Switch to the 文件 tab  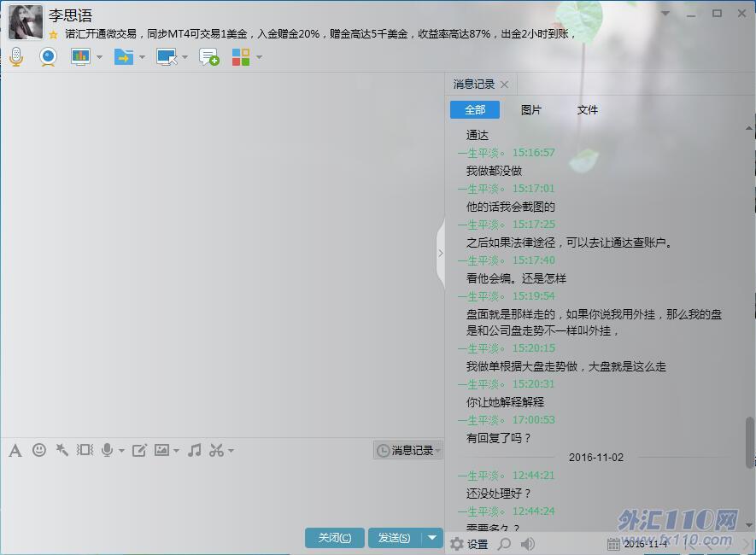pyautogui.click(x=588, y=110)
